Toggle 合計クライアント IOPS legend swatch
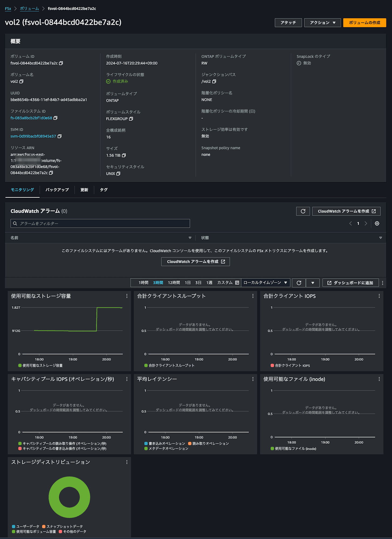Viewport: 392px width, 539px height. click(x=272, y=365)
